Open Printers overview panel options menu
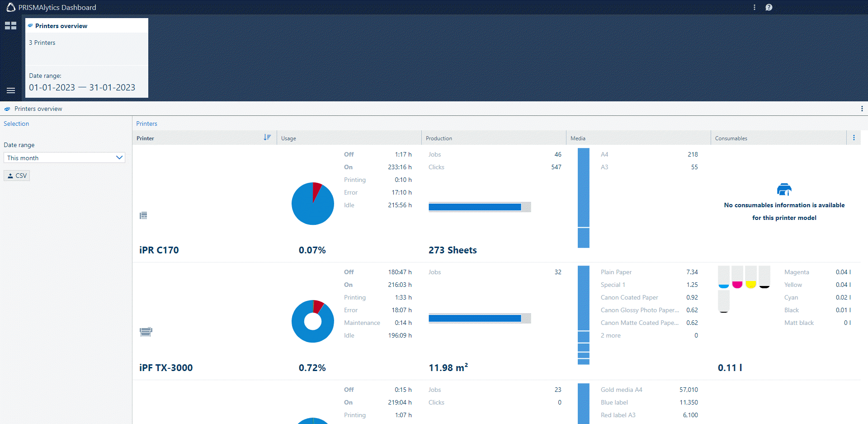868x424 pixels. coord(862,109)
